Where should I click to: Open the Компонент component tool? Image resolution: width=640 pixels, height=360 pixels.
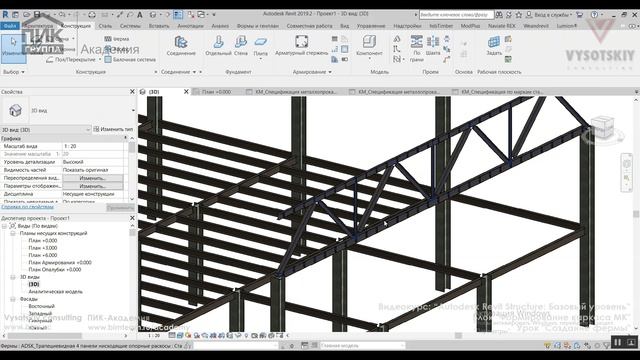point(369,46)
